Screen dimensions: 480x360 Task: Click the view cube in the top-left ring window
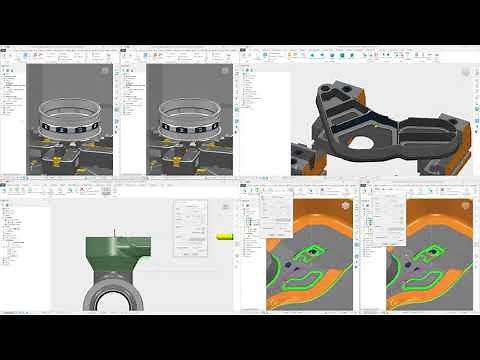[105, 71]
